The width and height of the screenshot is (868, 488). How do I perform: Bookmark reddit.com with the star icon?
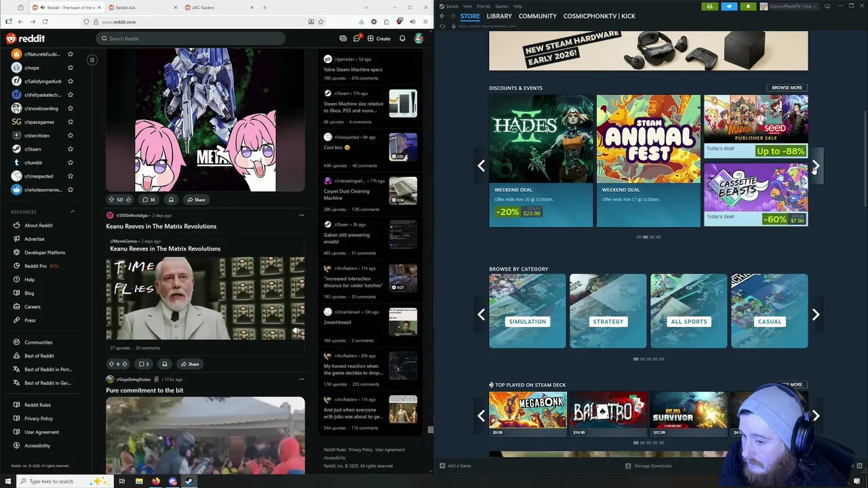[x=321, y=22]
